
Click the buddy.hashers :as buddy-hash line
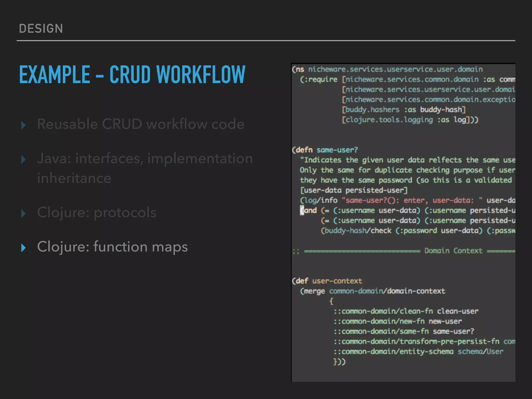[404, 110]
